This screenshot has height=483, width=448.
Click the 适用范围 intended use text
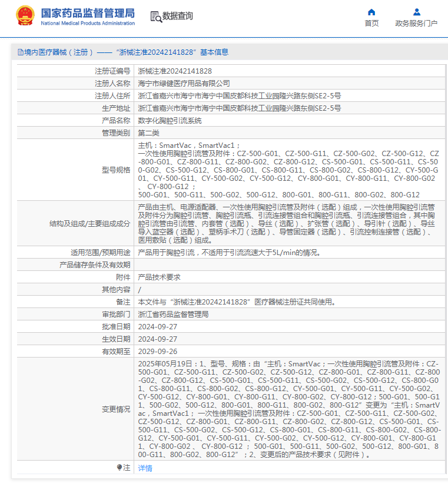[x=230, y=253]
